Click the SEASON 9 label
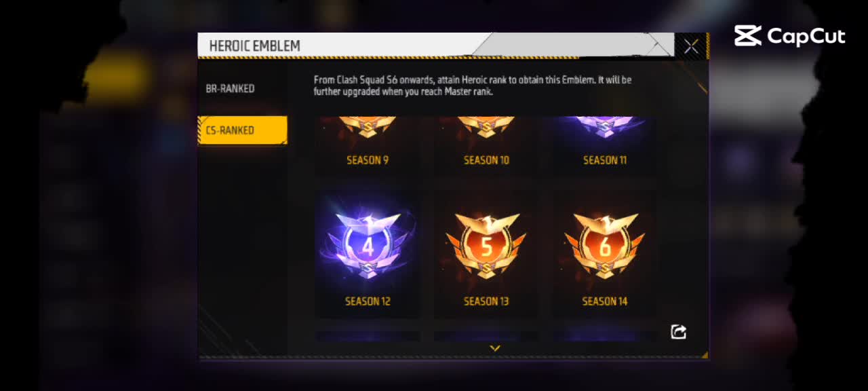Image resolution: width=868 pixels, height=391 pixels. (x=368, y=160)
